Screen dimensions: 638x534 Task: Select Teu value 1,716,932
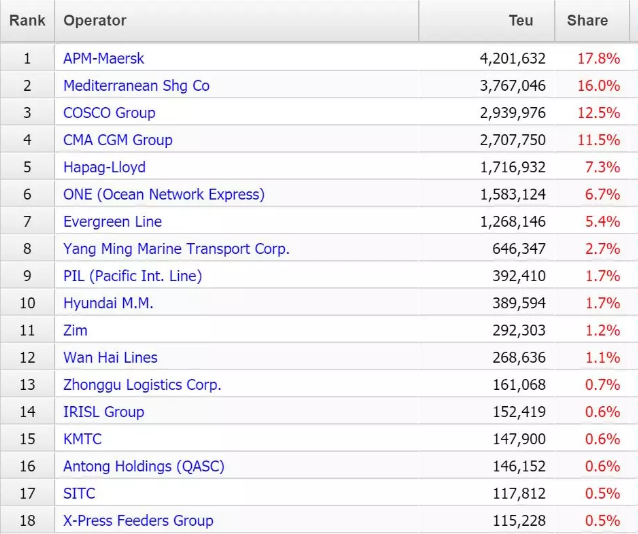pyautogui.click(x=512, y=167)
